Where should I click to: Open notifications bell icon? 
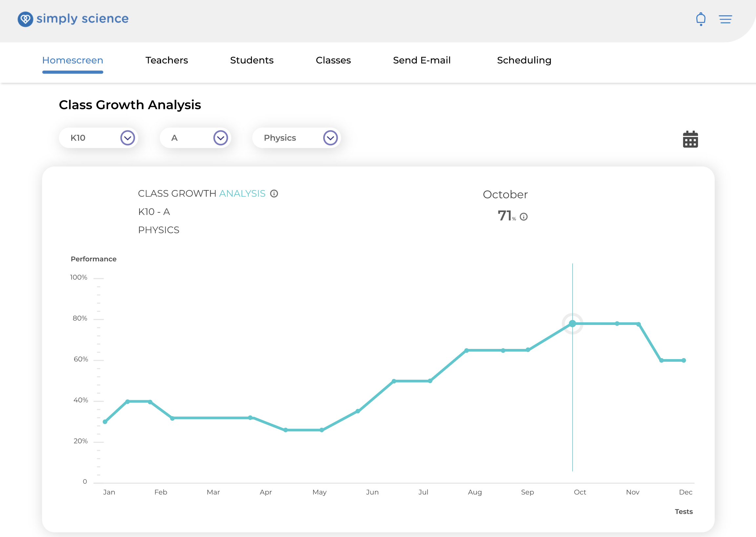click(701, 19)
